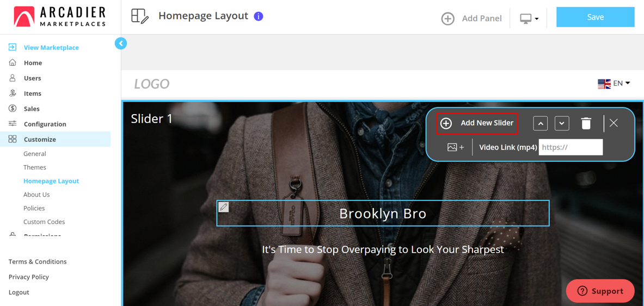Open Privacy Policy link
This screenshot has height=306, width=644.
[x=29, y=277]
